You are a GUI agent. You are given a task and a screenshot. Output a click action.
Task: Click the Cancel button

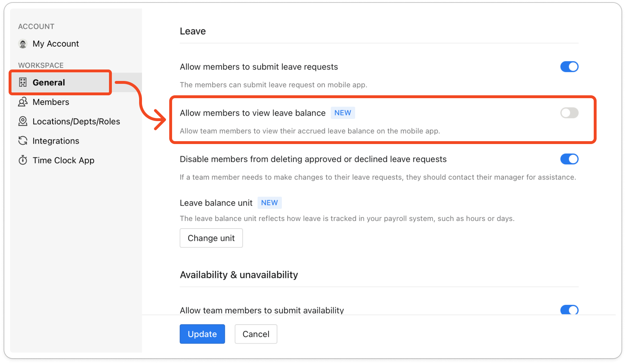point(256,334)
